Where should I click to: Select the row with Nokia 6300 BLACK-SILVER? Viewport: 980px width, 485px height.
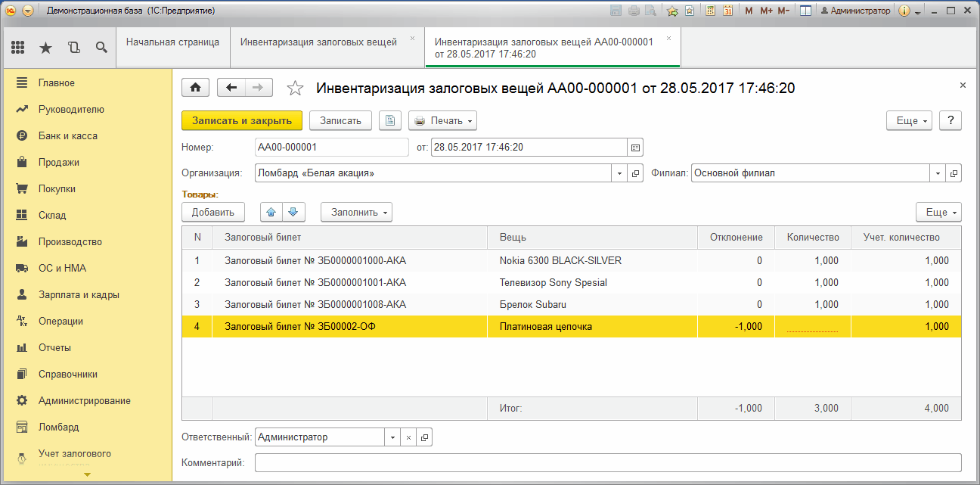pos(572,260)
